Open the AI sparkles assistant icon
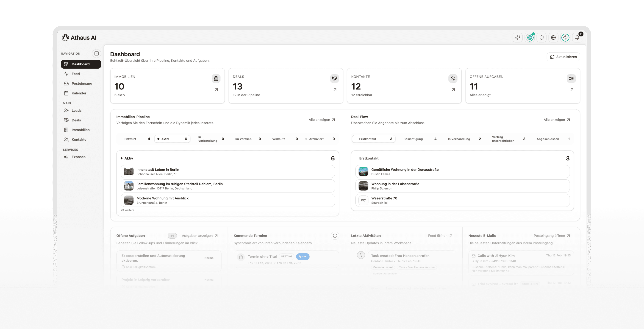Image resolution: width=644 pixels, height=329 pixels. (x=517, y=37)
